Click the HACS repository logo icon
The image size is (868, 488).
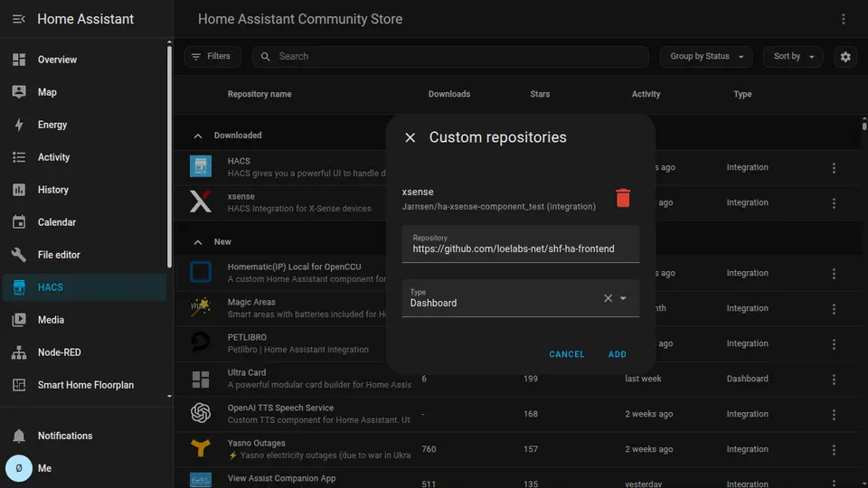pos(201,166)
